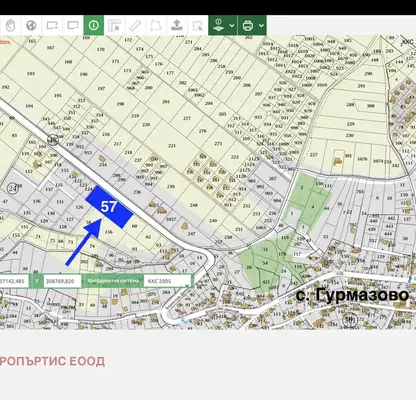Expand the print options dropdown arrow
Screen dimensions: 416x400
click(261, 25)
